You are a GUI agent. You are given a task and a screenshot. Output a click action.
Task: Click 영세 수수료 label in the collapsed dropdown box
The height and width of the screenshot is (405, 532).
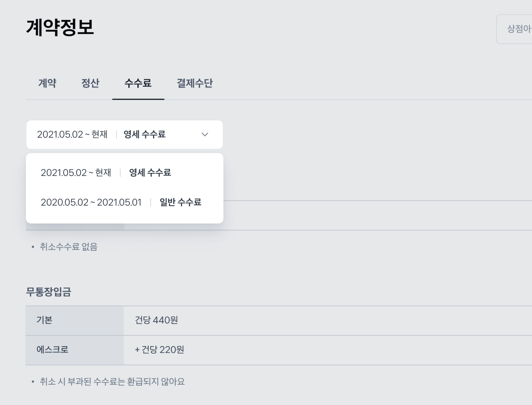pos(144,135)
